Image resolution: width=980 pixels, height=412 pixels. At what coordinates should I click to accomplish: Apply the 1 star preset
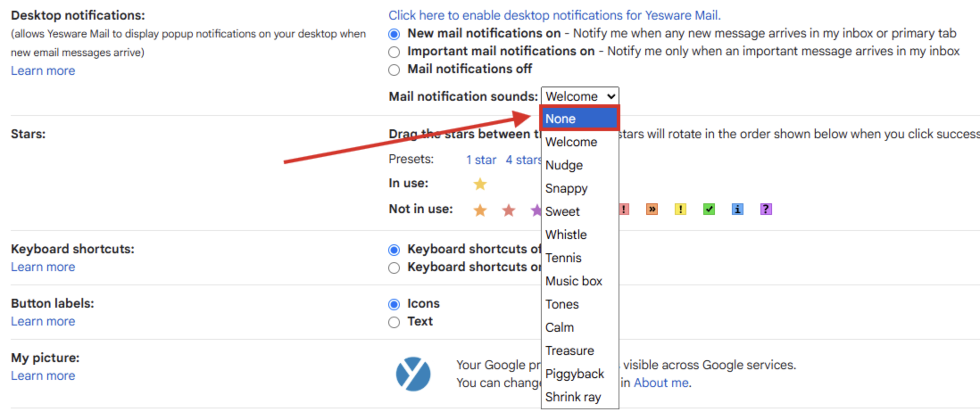(481, 160)
